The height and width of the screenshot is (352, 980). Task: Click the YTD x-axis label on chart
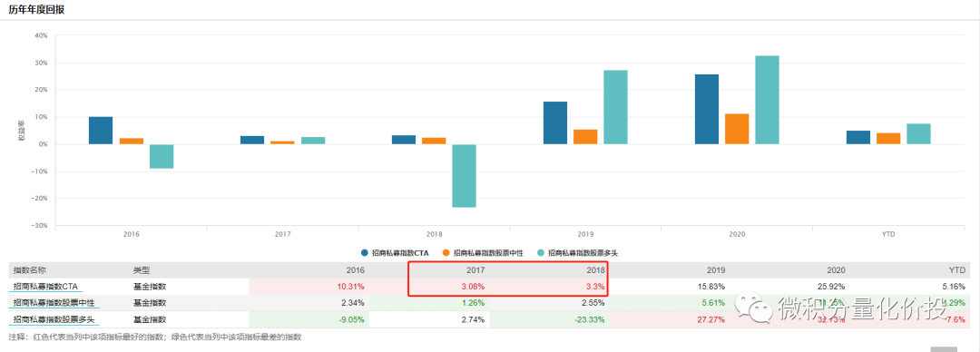(x=888, y=234)
